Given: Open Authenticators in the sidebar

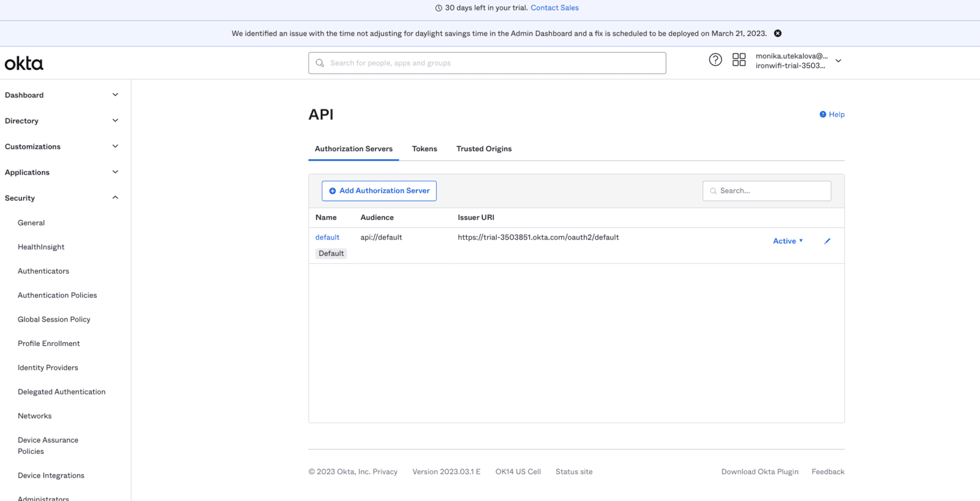Looking at the screenshot, I should pos(43,271).
